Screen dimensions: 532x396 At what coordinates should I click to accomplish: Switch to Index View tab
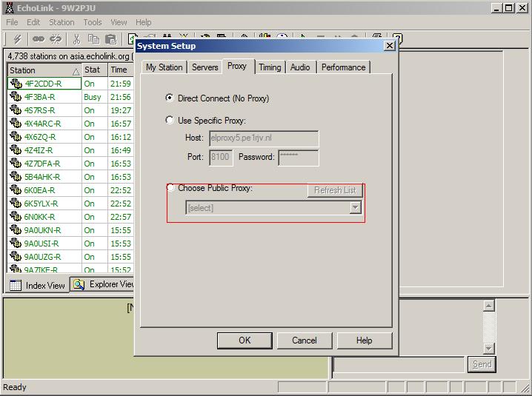37,285
